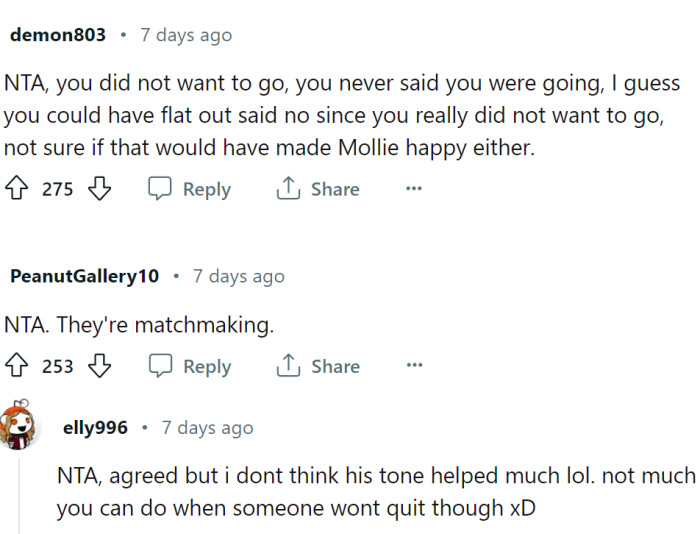
Task: Click the speech bubble icon under demon803's comment
Action: 160,189
